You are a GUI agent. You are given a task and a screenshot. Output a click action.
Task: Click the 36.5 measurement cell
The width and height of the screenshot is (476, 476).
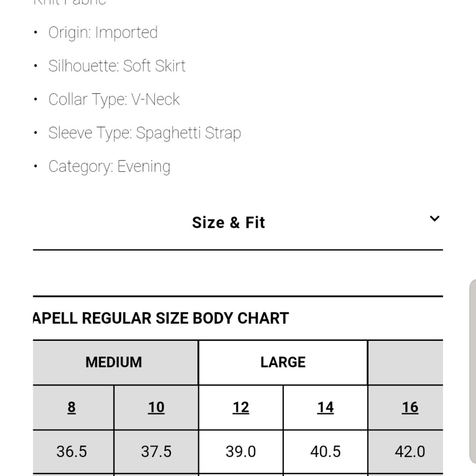point(71,451)
